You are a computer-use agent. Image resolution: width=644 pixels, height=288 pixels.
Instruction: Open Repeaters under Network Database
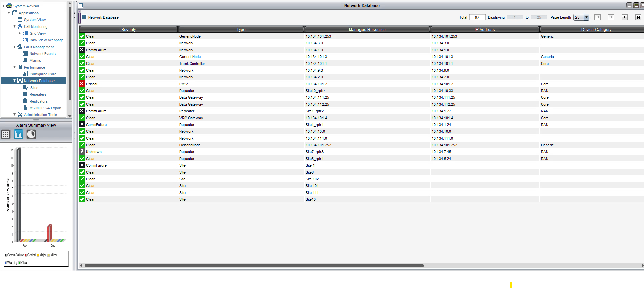pyautogui.click(x=38, y=94)
